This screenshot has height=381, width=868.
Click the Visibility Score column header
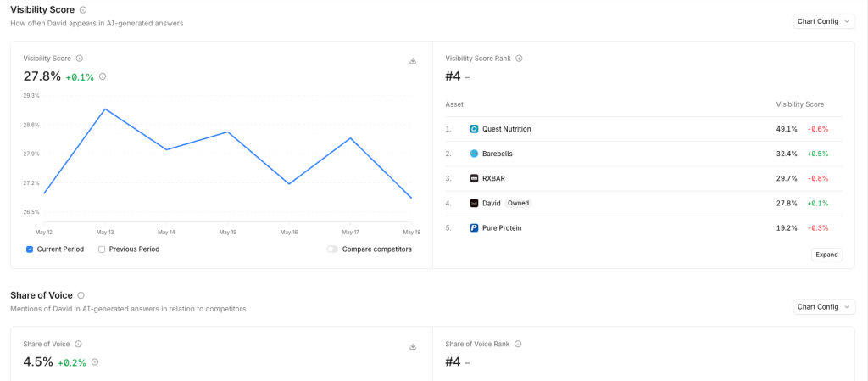click(800, 104)
